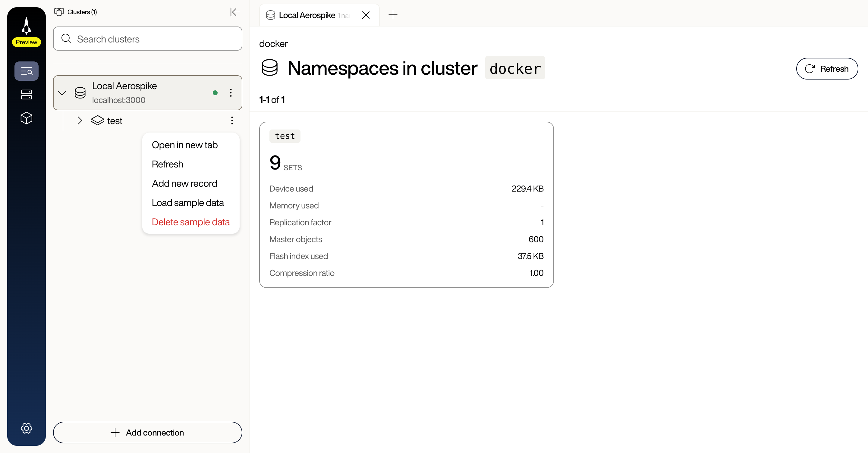This screenshot has width=868, height=453.
Task: Choose Add new record from the menu
Action: (184, 183)
